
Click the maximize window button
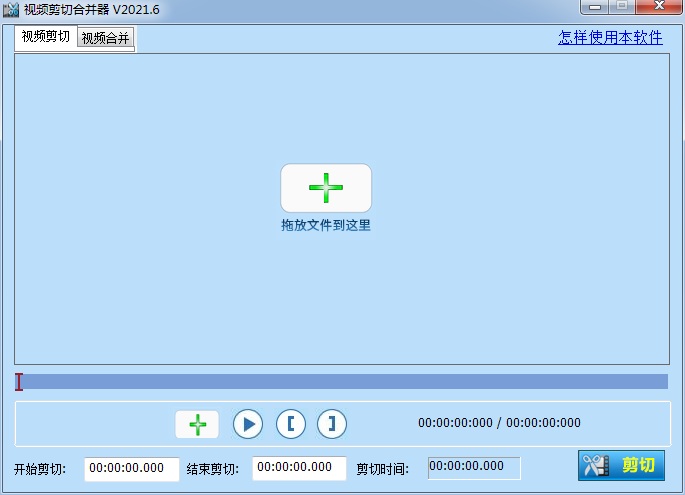622,7
